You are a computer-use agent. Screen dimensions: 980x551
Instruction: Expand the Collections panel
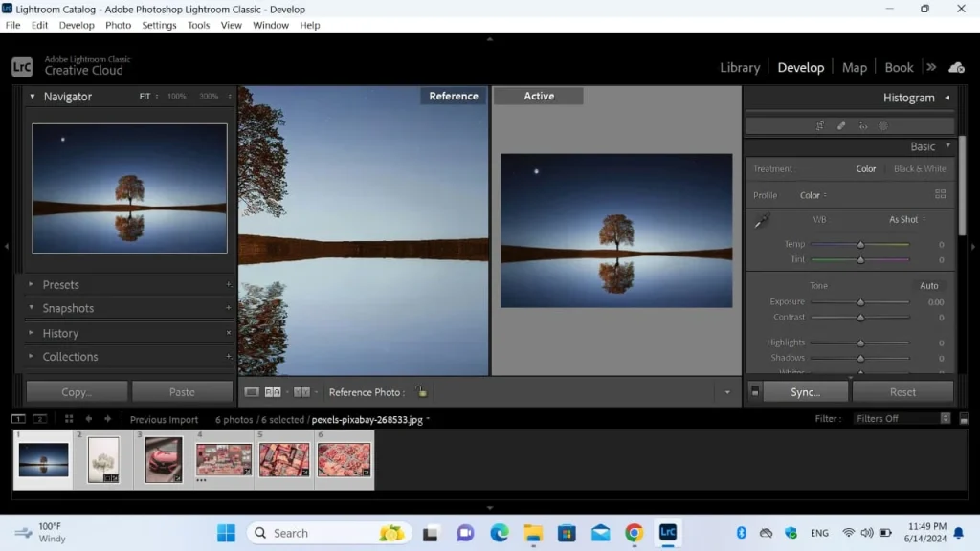(x=31, y=356)
